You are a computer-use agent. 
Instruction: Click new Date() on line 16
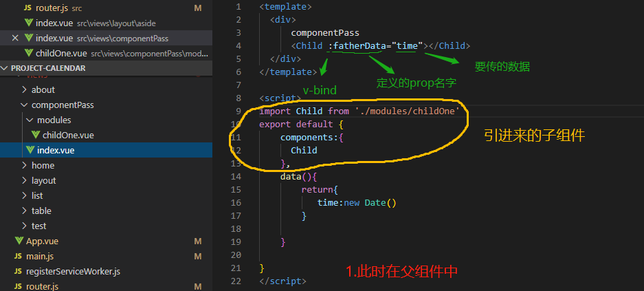click(370, 203)
